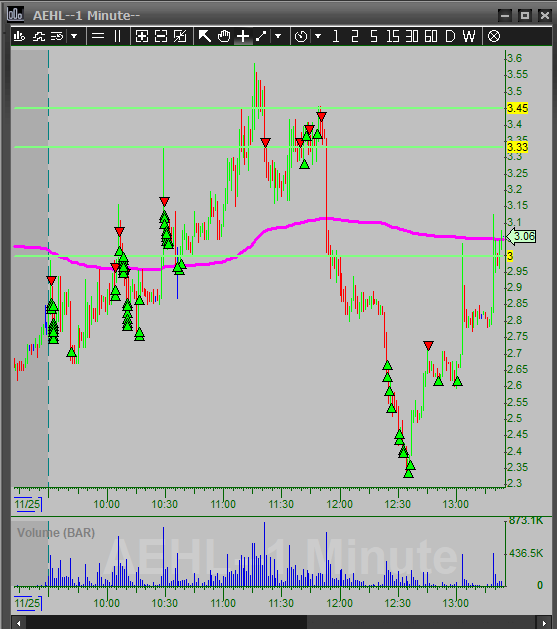Click the 436.5K volume axis label

[526, 554]
